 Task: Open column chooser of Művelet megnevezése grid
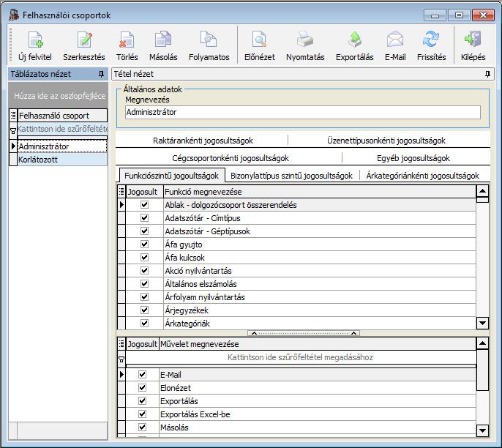(121, 344)
